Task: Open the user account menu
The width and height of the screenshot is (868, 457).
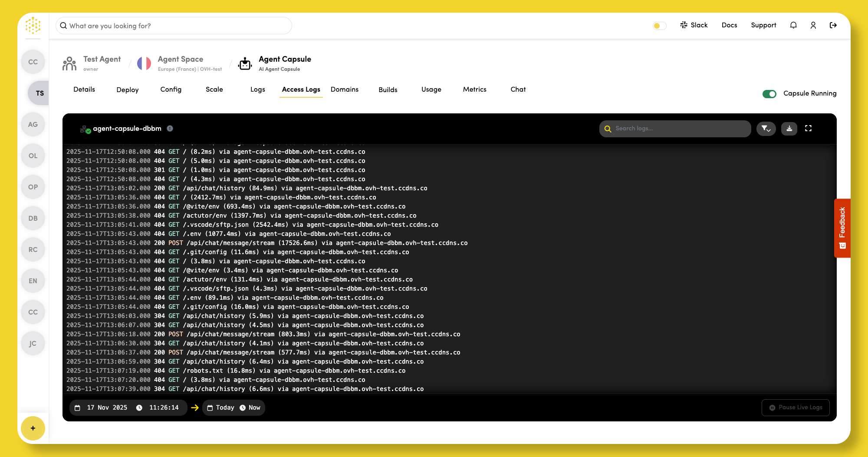Action: click(813, 25)
